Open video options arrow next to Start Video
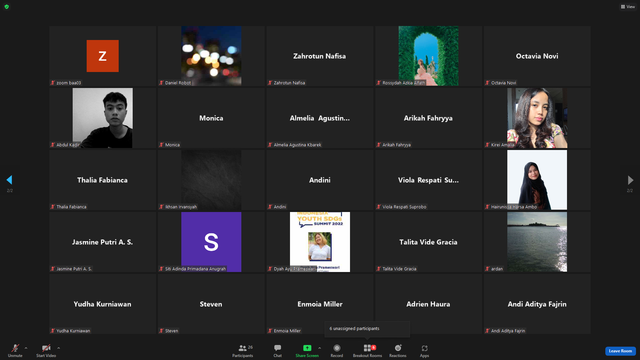Image resolution: width=640 pixels, height=360 pixels. point(59,348)
